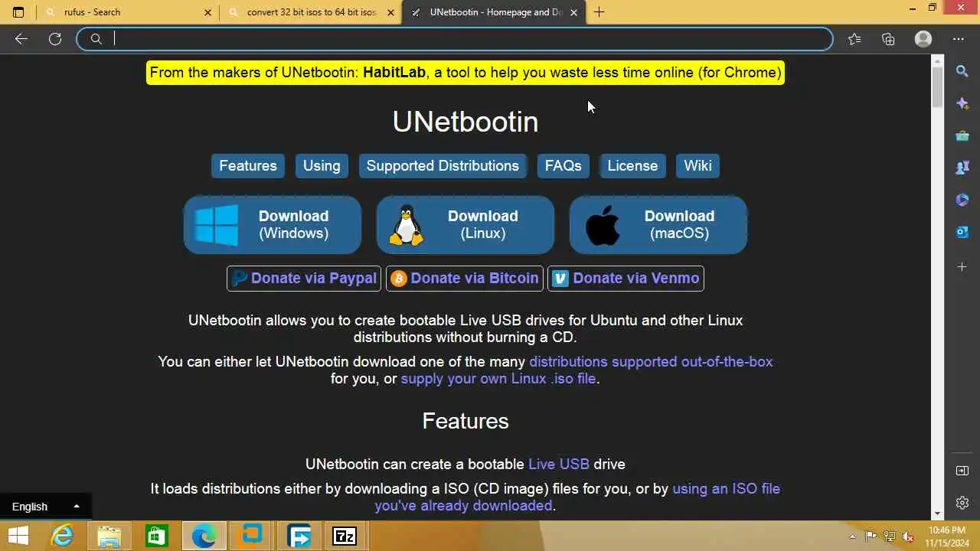This screenshot has height=551, width=980.
Task: Open the Wiki link button
Action: coord(697,166)
